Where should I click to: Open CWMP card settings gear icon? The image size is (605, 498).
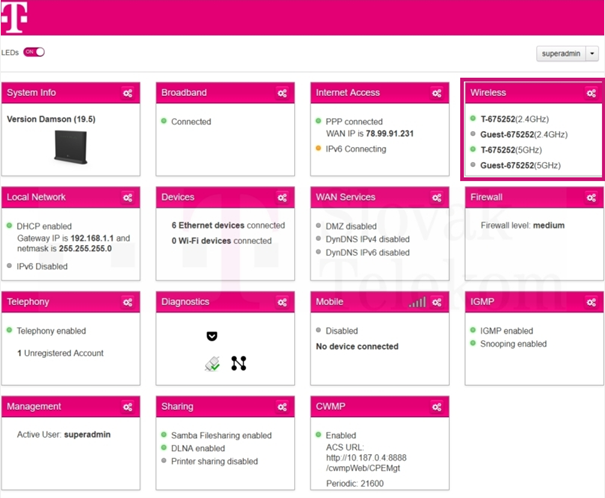437,407
